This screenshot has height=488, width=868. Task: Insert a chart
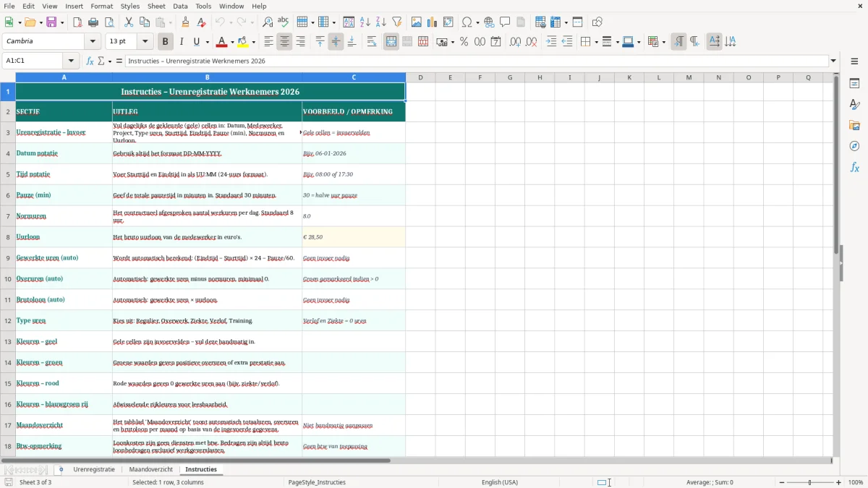click(433, 22)
